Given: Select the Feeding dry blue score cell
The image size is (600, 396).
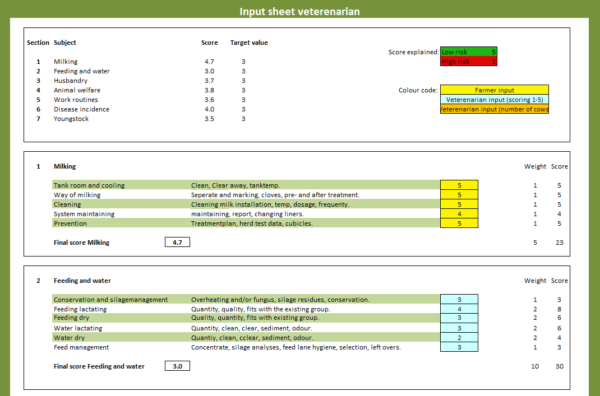Looking at the screenshot, I should (459, 318).
